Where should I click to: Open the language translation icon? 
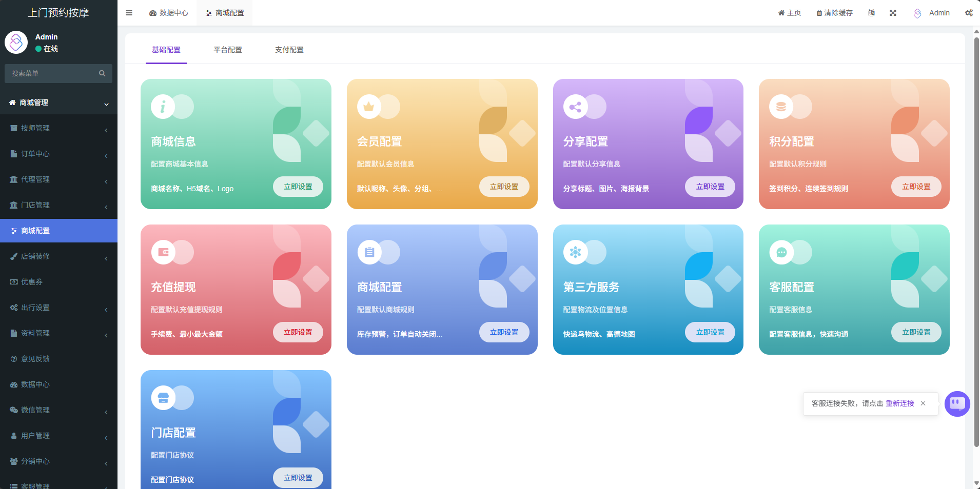(x=871, y=13)
